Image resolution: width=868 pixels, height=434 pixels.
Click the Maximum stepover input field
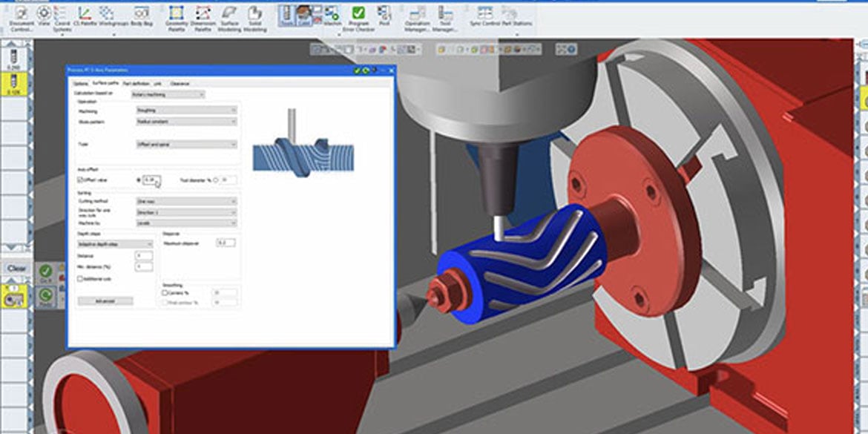pos(226,243)
